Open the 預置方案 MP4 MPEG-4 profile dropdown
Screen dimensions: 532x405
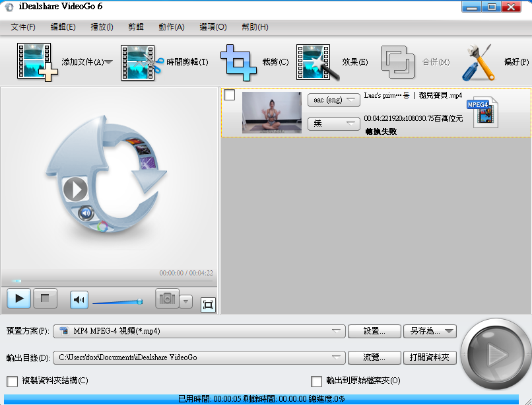198,331
